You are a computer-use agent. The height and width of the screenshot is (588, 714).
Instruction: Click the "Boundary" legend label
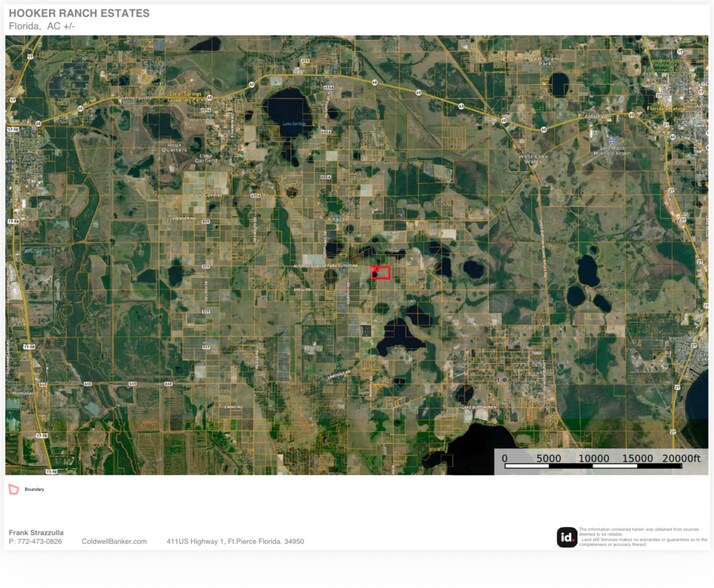tap(34, 489)
